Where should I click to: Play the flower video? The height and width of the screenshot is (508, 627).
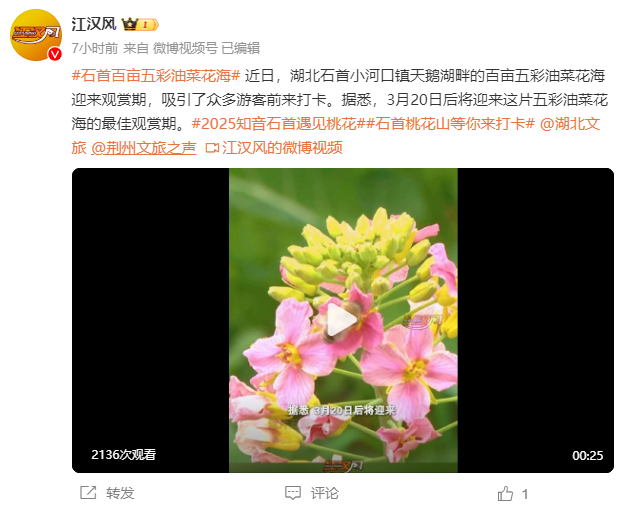tap(342, 320)
